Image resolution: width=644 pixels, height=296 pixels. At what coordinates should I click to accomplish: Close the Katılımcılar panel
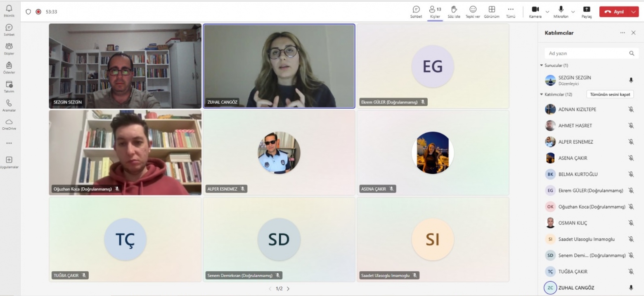click(634, 33)
